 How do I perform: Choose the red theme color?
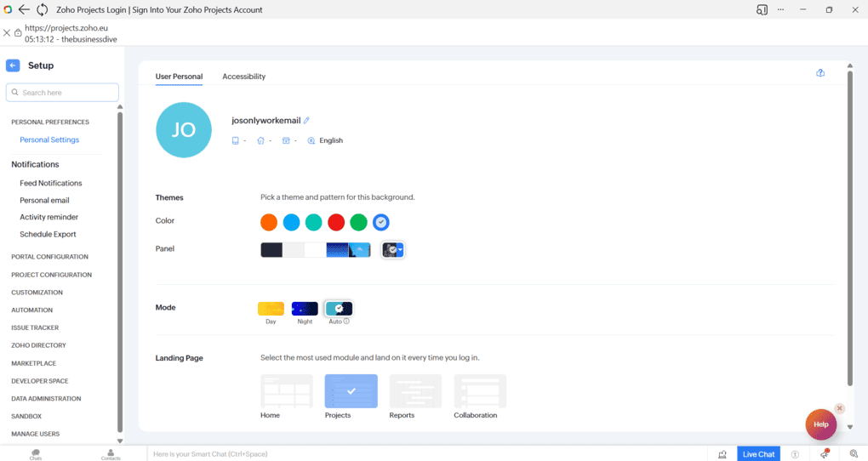click(336, 222)
